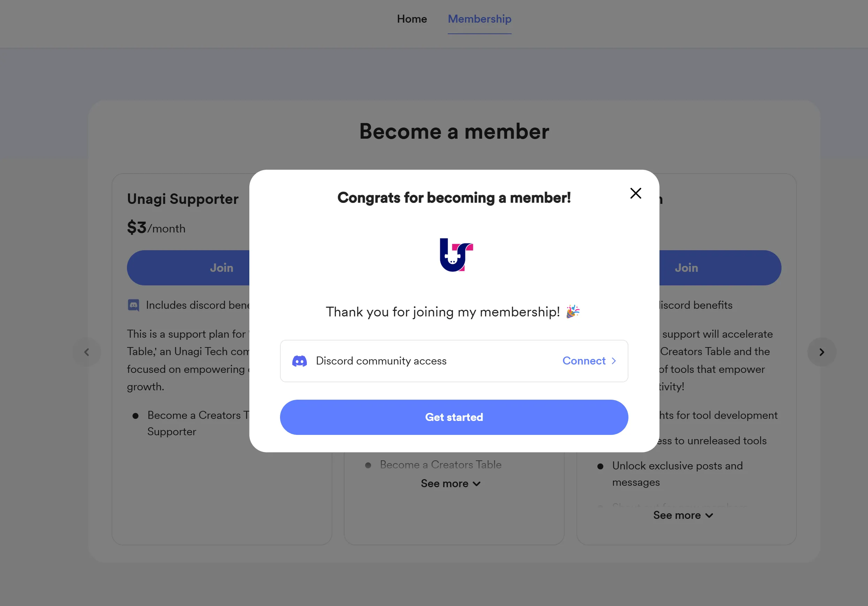The width and height of the screenshot is (868, 606).
Task: Click the Discord community access row
Action: click(454, 361)
